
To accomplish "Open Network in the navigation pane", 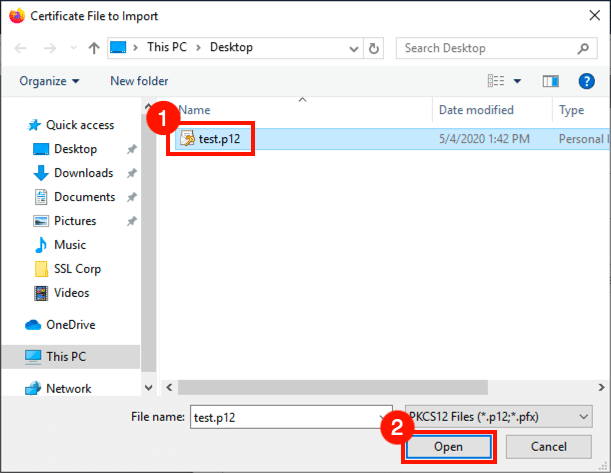I will tap(68, 389).
